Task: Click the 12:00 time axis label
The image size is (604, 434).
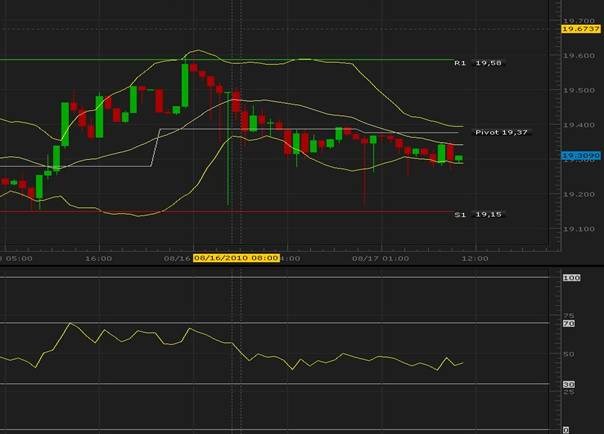Action: pos(475,258)
